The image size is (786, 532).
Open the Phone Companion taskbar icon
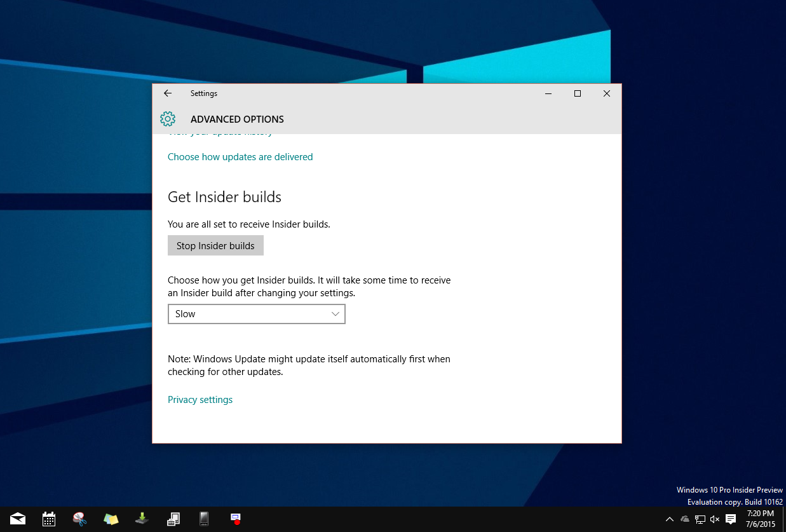(204, 519)
